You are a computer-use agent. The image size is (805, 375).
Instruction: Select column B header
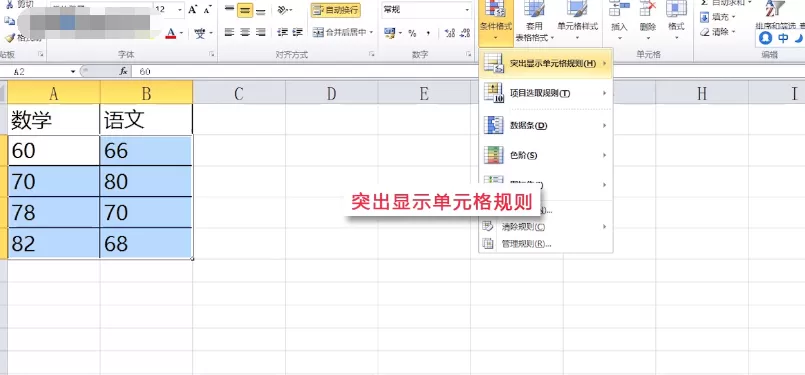pos(146,93)
